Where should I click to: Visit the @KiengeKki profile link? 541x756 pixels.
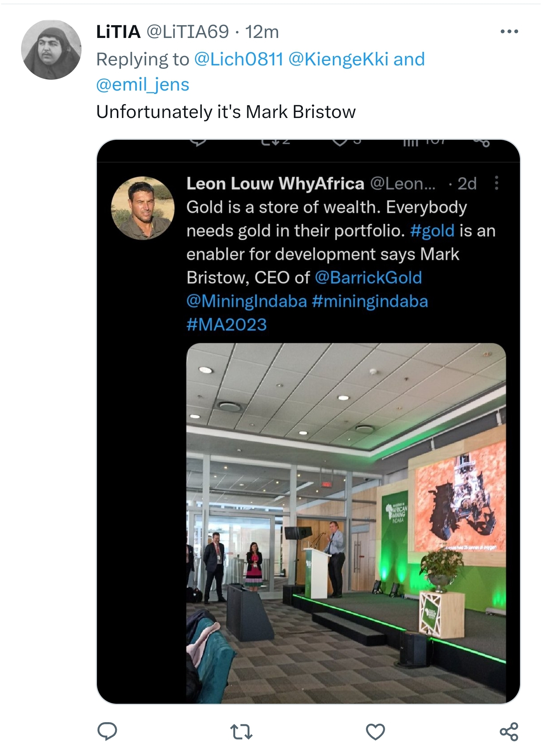[338, 59]
